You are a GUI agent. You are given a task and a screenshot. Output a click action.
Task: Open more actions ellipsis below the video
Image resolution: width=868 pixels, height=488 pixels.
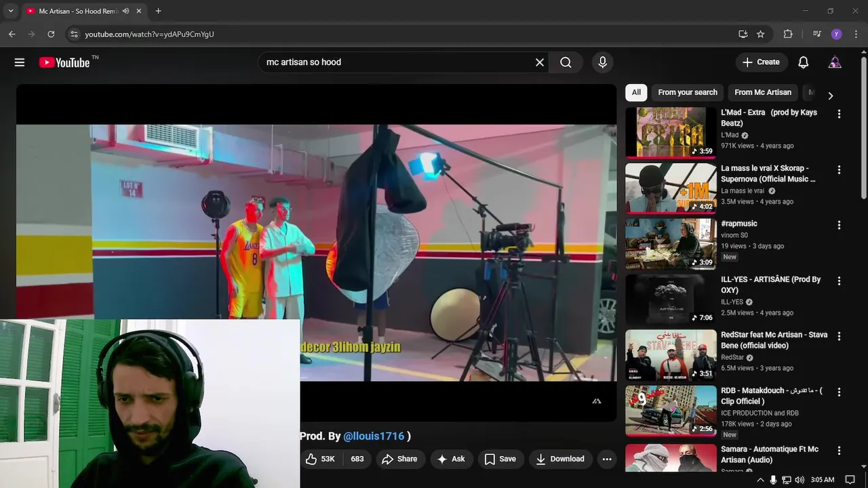coord(607,459)
